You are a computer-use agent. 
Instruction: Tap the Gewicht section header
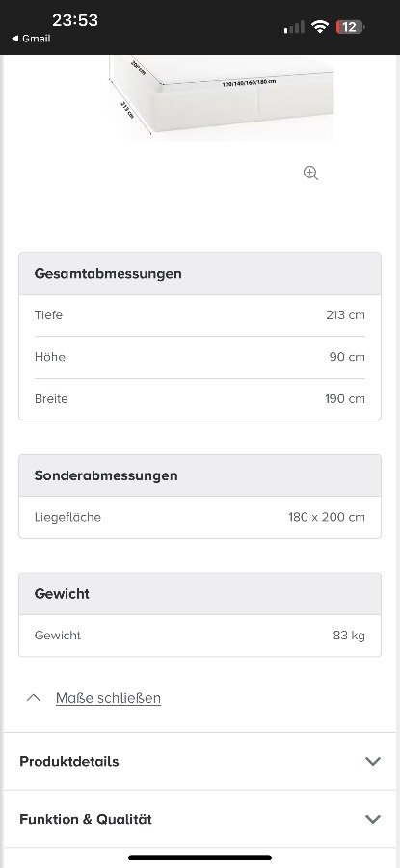point(200,594)
